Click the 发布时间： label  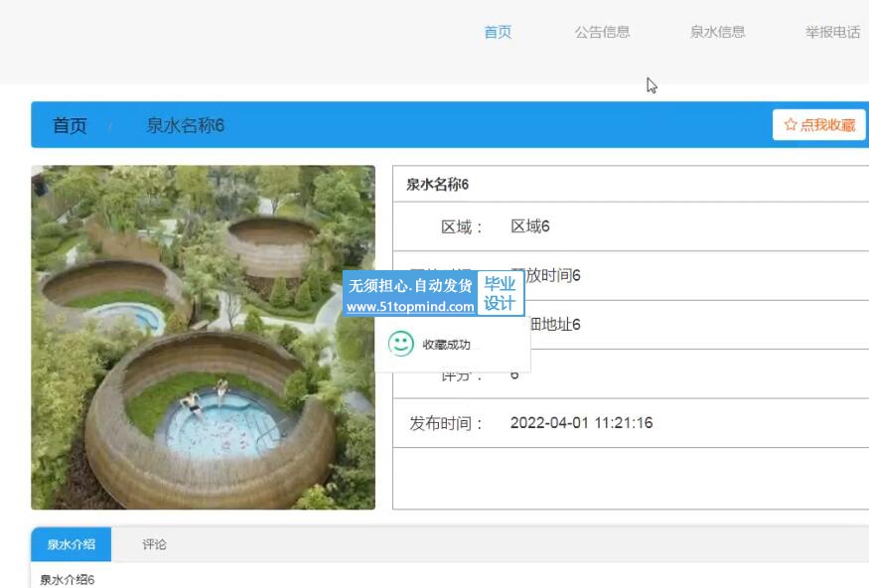pos(446,423)
